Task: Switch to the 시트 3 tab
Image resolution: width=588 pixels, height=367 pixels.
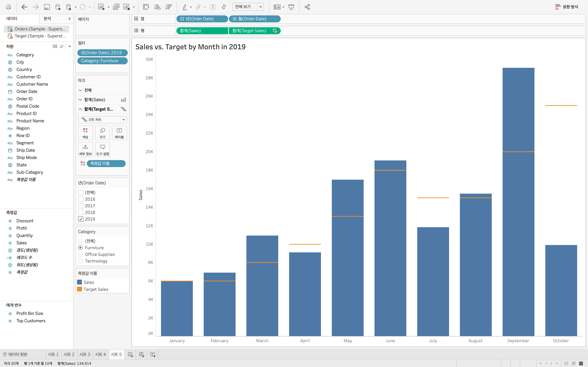Action: [x=85, y=354]
